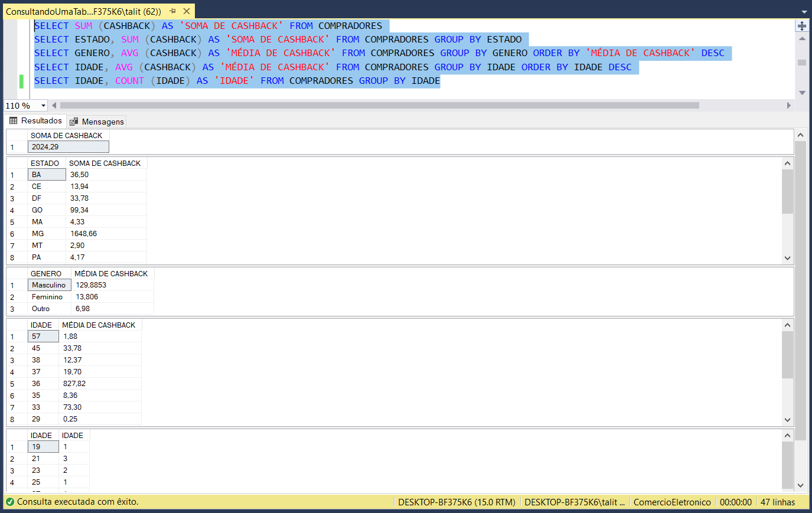This screenshot has width=812, height=513.
Task: Open the active documents list arrow
Action: coord(804,12)
